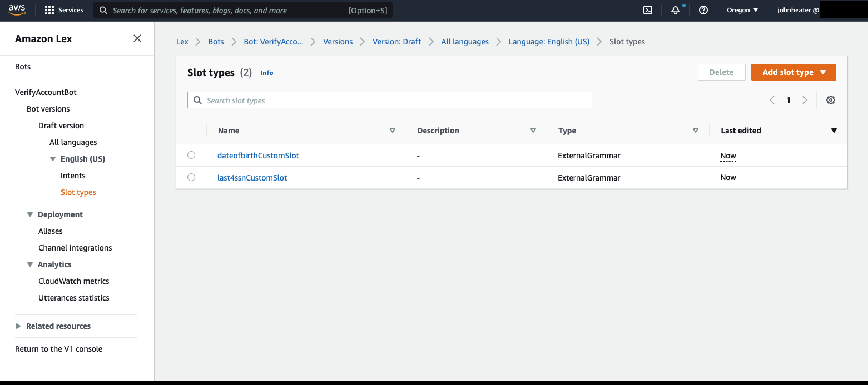Open Channel integrations in the sidebar
The height and width of the screenshot is (385, 868).
pos(75,248)
